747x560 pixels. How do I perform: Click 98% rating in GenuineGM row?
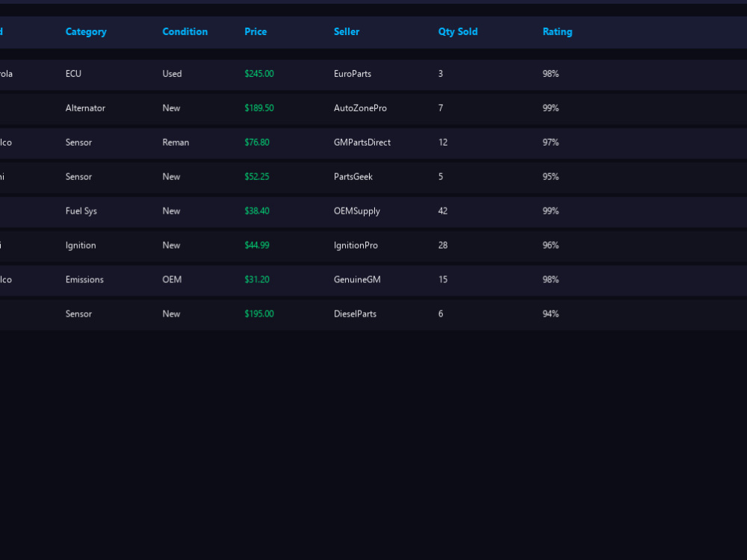click(551, 279)
